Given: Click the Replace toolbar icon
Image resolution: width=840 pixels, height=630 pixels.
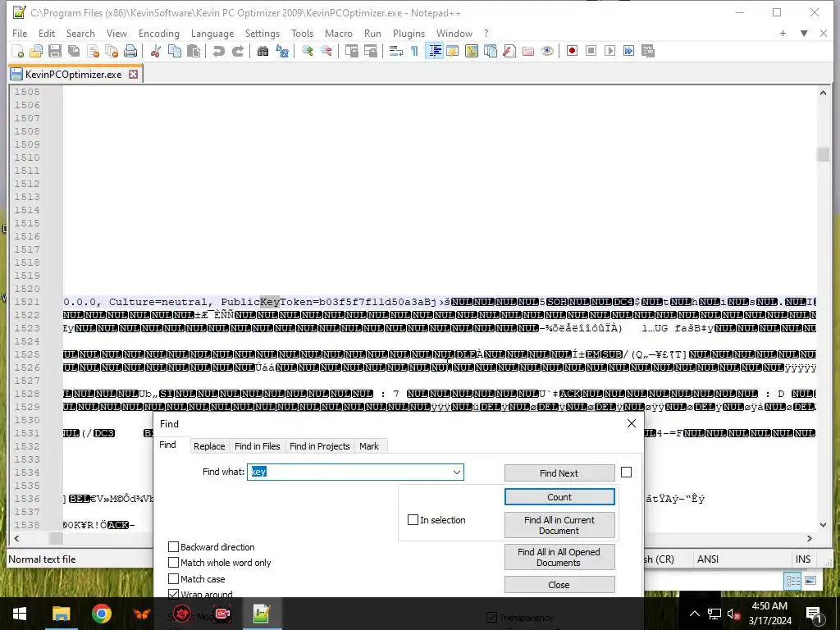Looking at the screenshot, I should 282,51.
